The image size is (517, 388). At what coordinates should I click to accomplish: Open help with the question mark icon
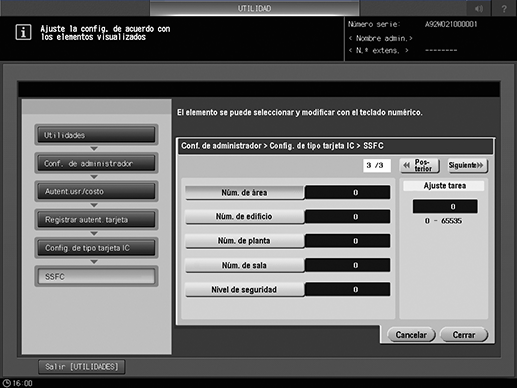[x=504, y=9]
